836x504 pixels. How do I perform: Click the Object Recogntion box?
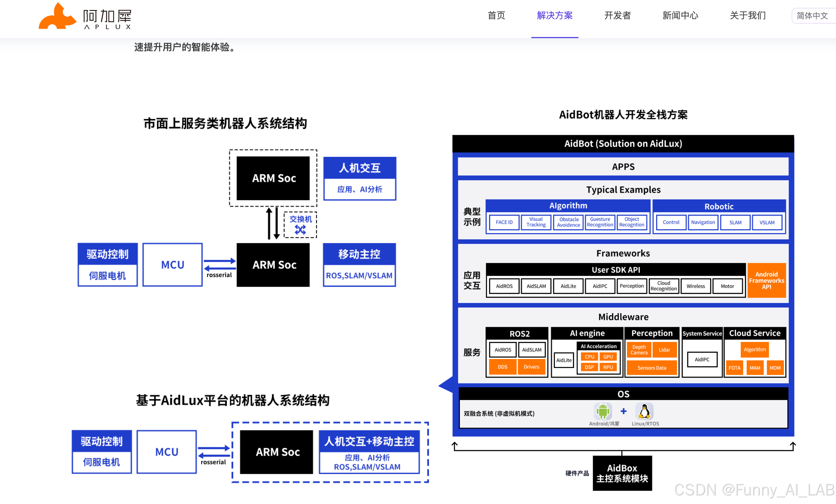631,222
